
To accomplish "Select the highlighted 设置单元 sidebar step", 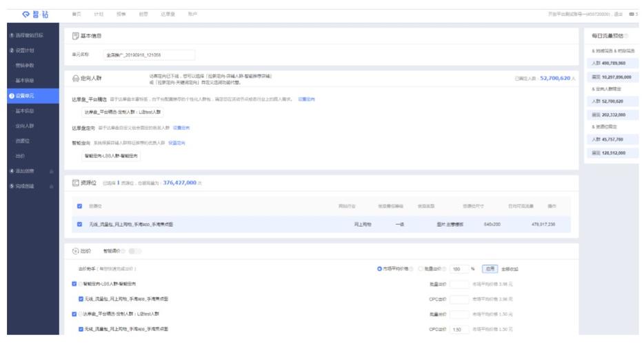I will pos(33,96).
